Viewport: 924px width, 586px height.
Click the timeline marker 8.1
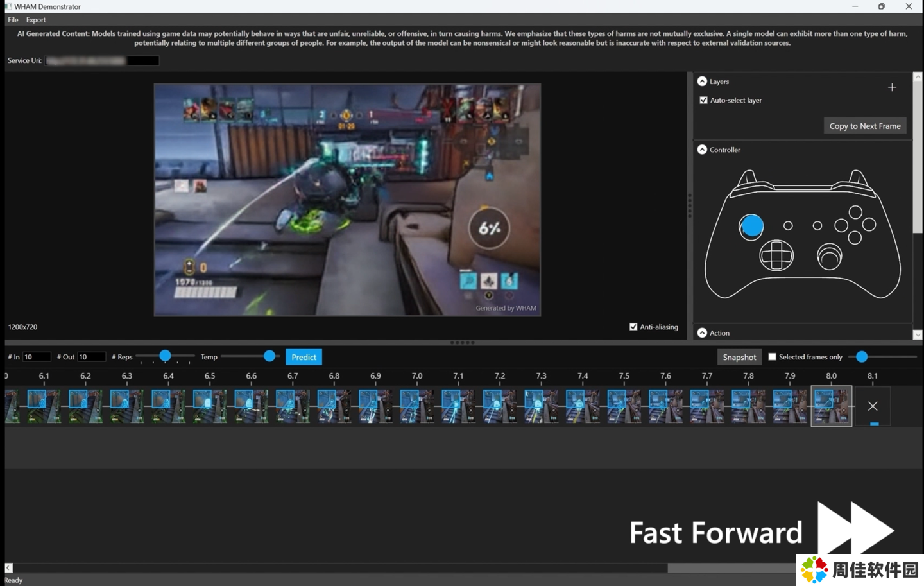[873, 376]
